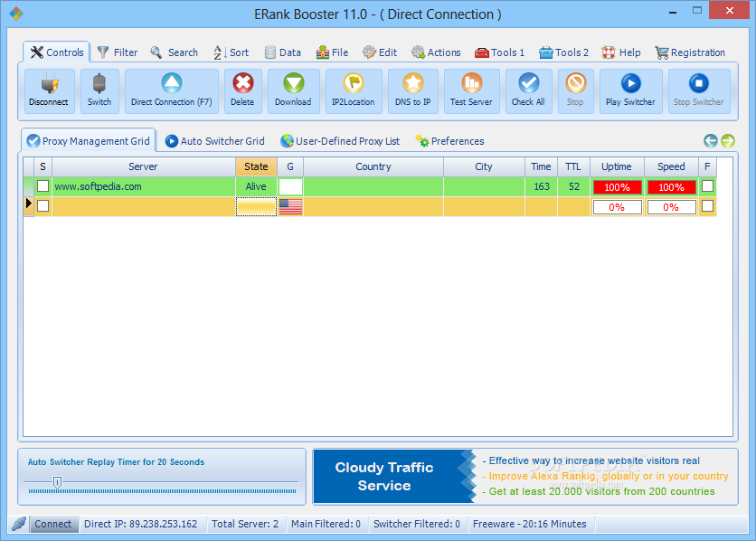Open User-Defined Proxy List tab
This screenshot has width=756, height=541.
point(340,141)
